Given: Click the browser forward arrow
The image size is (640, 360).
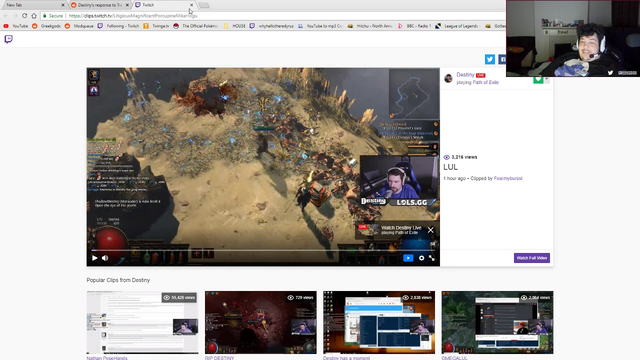Looking at the screenshot, I should coord(15,16).
